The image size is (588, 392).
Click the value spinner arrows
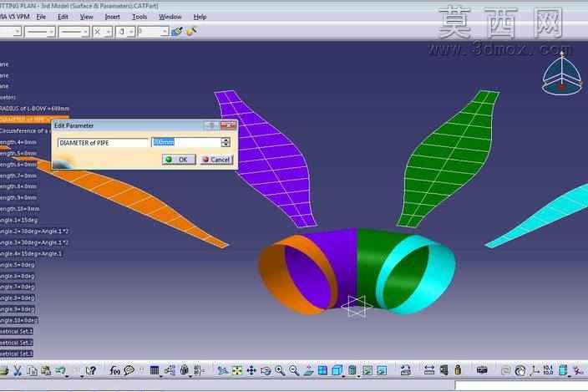(226, 142)
